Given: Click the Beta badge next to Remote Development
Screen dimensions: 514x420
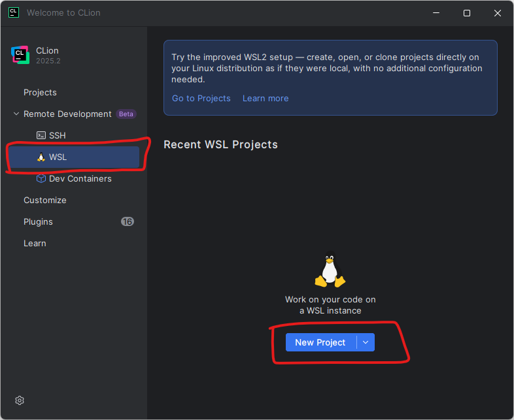Looking at the screenshot, I should (126, 114).
